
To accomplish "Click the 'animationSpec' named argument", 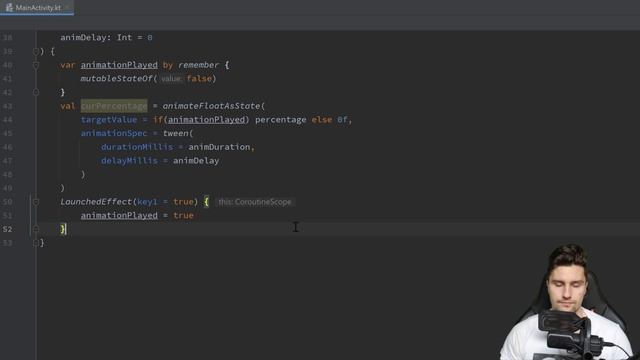I will click(114, 133).
